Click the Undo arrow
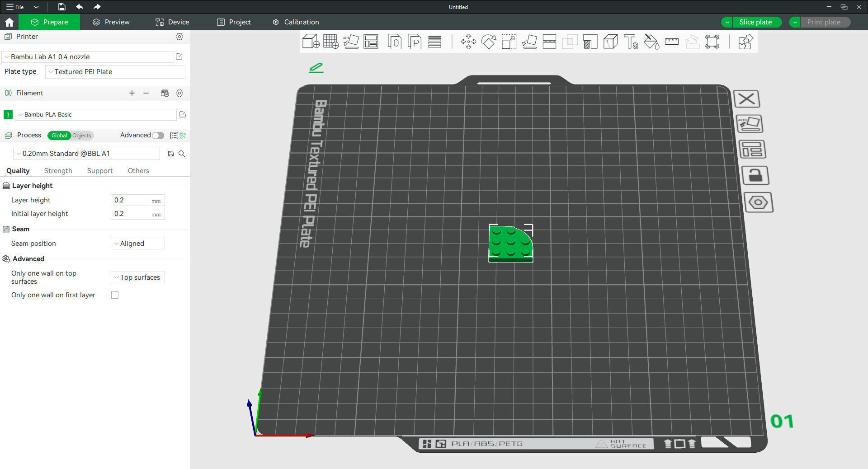The height and width of the screenshot is (469, 868). [80, 7]
